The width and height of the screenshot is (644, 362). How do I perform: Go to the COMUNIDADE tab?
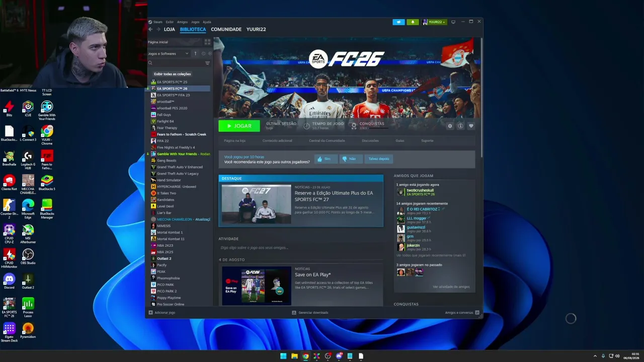click(226, 29)
